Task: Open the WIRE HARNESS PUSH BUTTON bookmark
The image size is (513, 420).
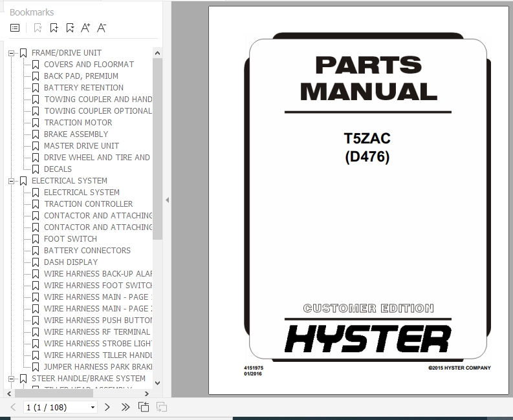Action: (x=98, y=320)
